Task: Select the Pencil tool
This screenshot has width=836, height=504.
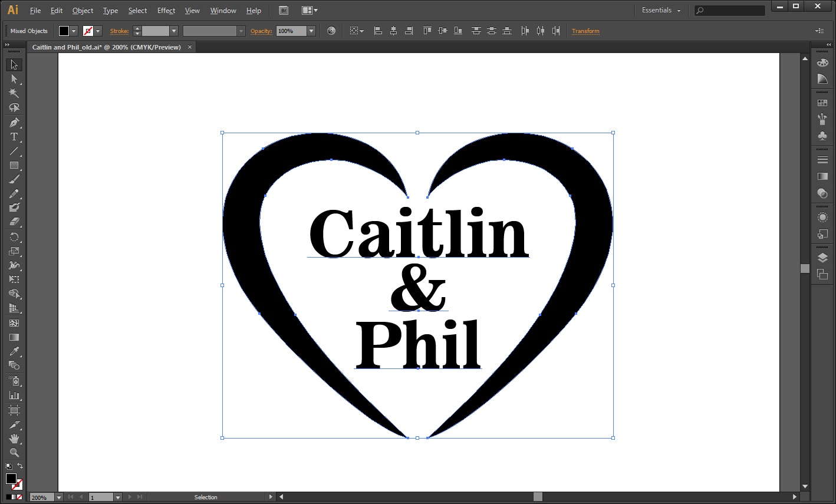Action: coord(14,194)
